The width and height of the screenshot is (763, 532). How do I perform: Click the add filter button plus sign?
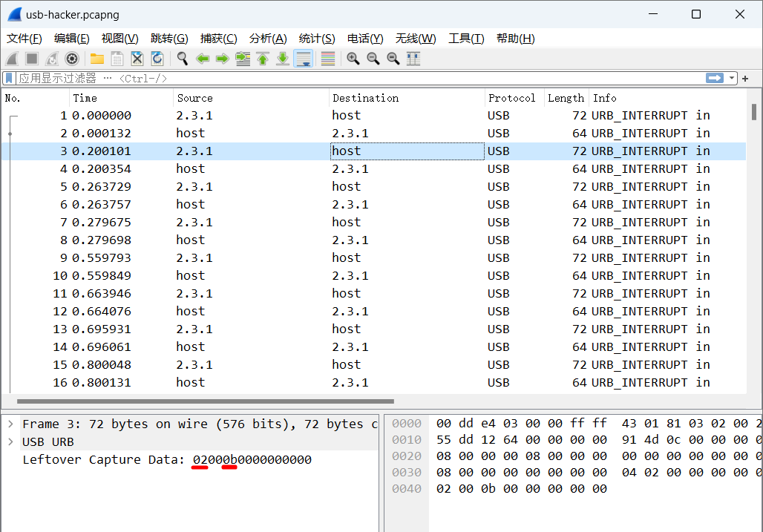[745, 78]
